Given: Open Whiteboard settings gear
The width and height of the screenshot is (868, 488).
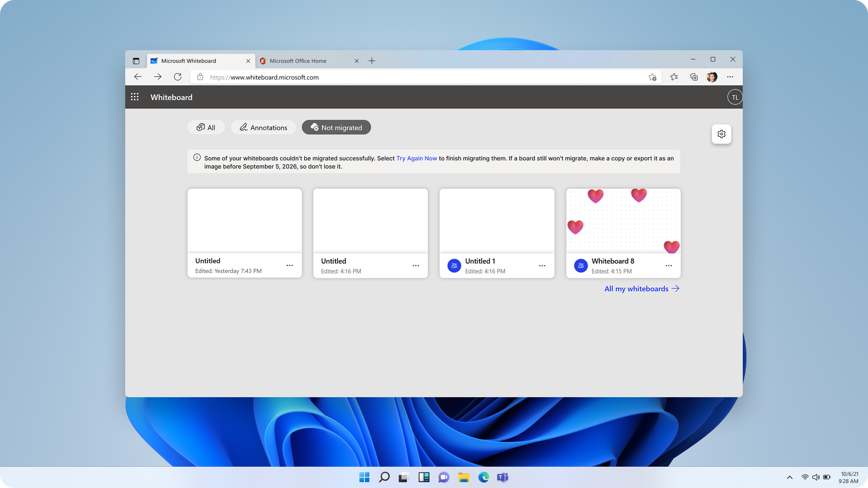Looking at the screenshot, I should (722, 134).
